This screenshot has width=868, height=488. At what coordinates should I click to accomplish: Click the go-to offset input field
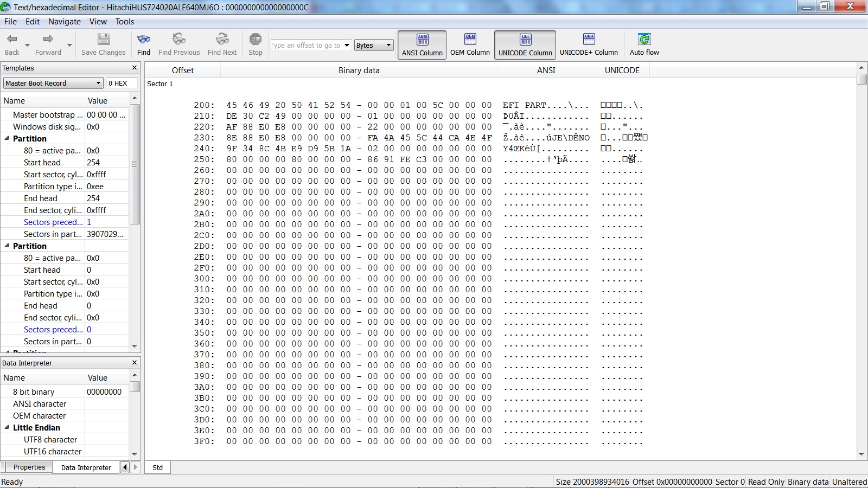click(x=307, y=46)
